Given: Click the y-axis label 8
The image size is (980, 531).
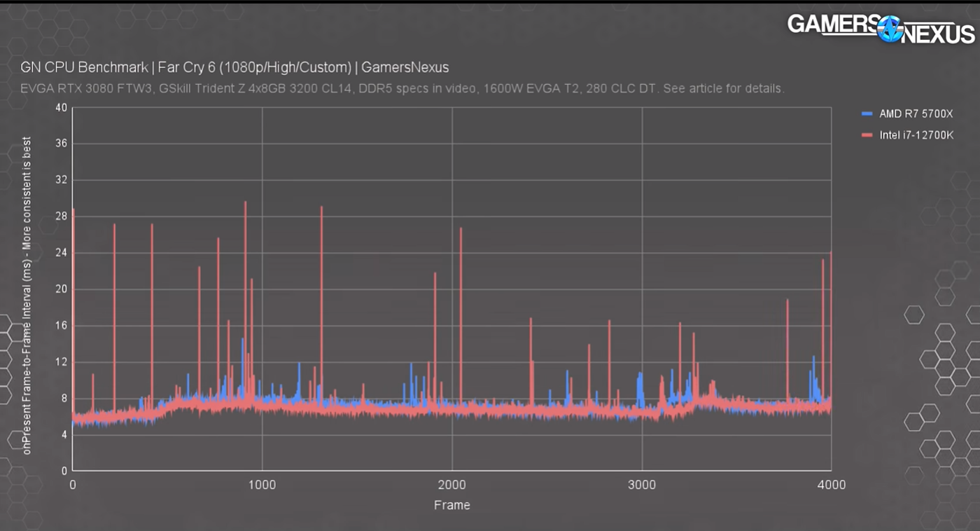Looking at the screenshot, I should (x=64, y=399).
